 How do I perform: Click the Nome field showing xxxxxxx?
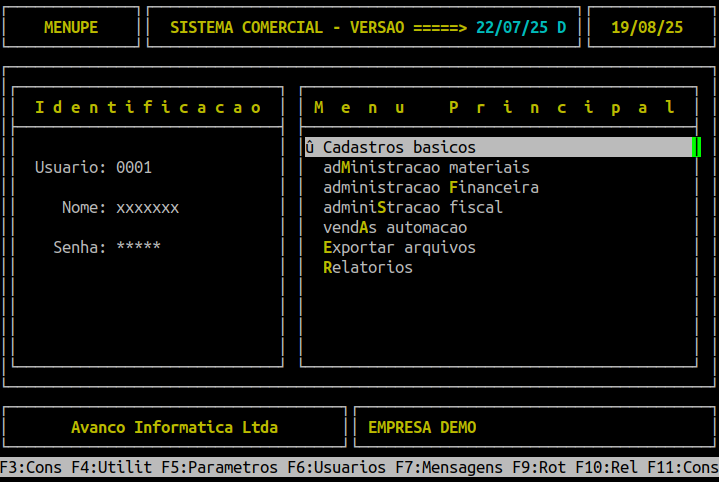point(148,208)
